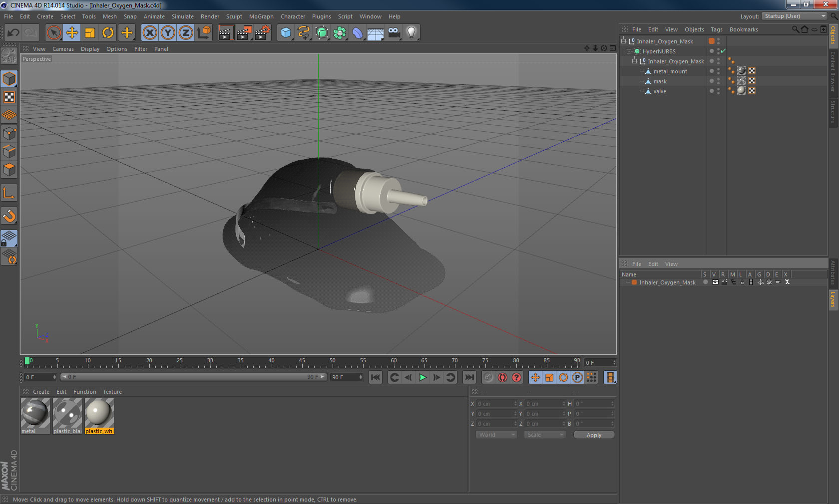839x504 pixels.
Task: Toggle layer visibility for Inhaler_Oxygen_Mask layer
Action: pyautogui.click(x=715, y=282)
